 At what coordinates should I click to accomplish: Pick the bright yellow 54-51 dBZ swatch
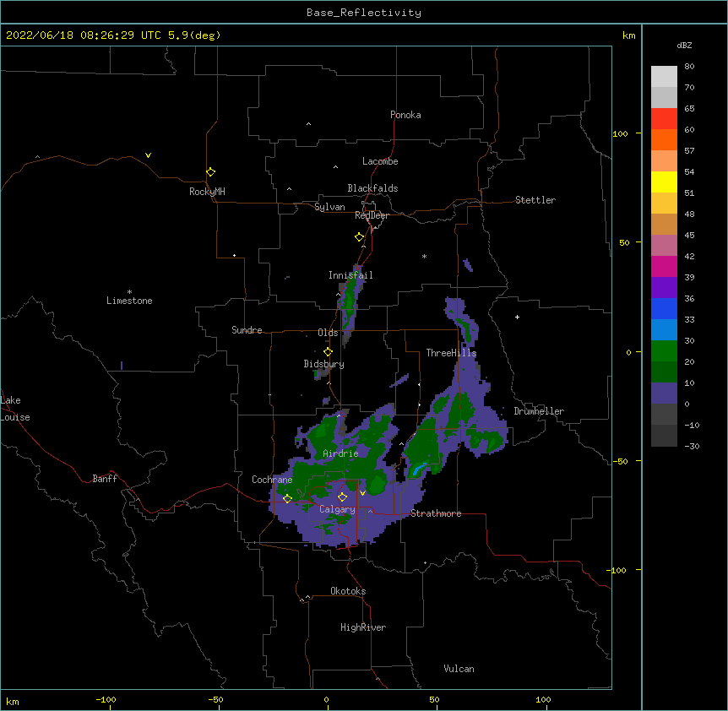pyautogui.click(x=664, y=182)
